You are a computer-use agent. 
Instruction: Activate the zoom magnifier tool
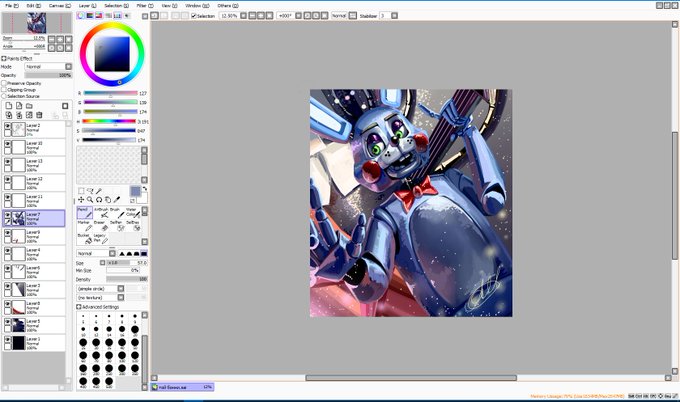(90, 199)
